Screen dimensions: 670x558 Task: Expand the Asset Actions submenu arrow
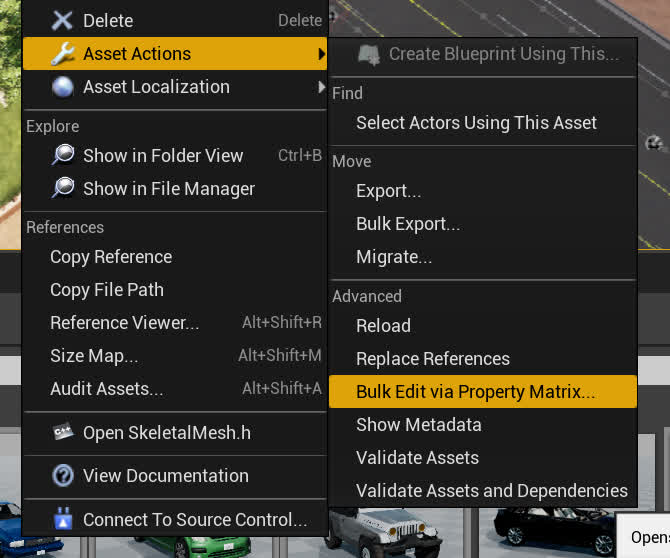click(321, 54)
